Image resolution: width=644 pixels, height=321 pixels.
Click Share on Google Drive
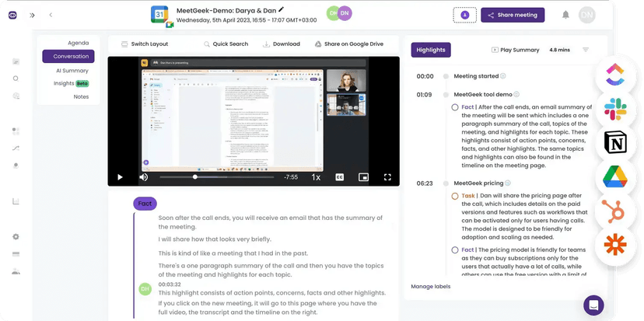coord(348,44)
